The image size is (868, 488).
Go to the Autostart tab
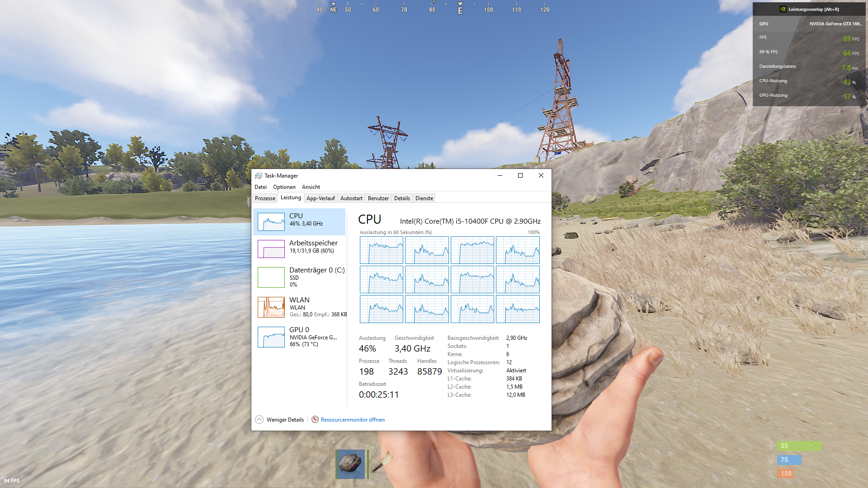click(351, 198)
